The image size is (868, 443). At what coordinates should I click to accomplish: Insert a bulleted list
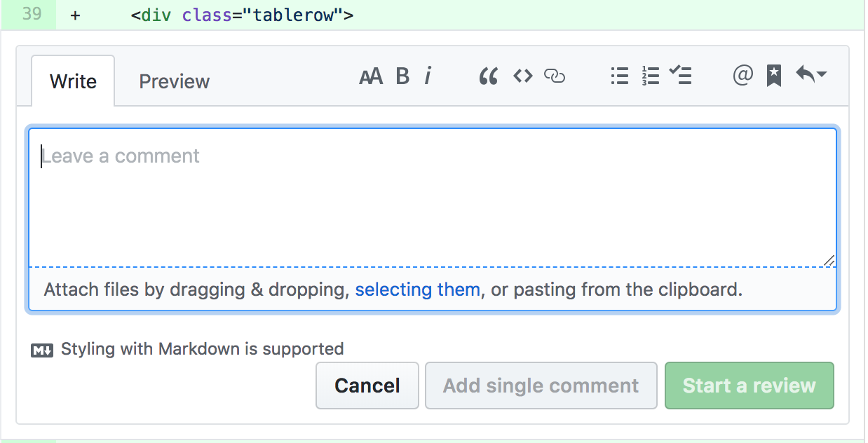[x=620, y=76]
